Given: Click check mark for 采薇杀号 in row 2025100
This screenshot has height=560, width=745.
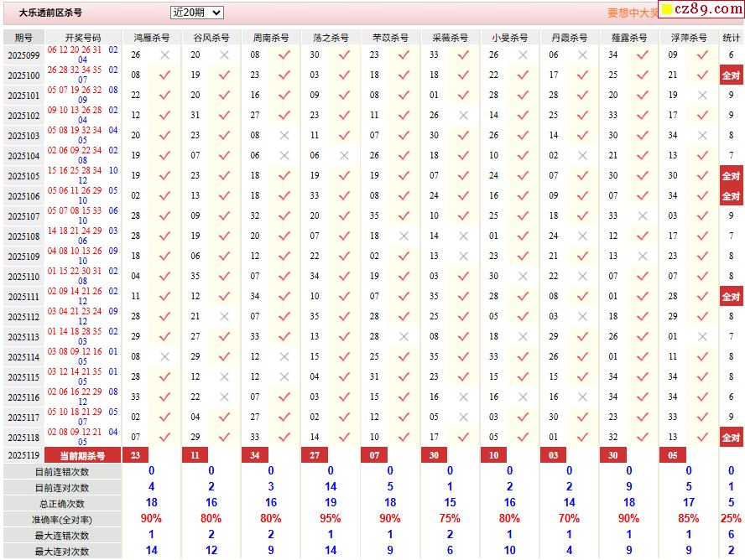Looking at the screenshot, I should [x=462, y=75].
